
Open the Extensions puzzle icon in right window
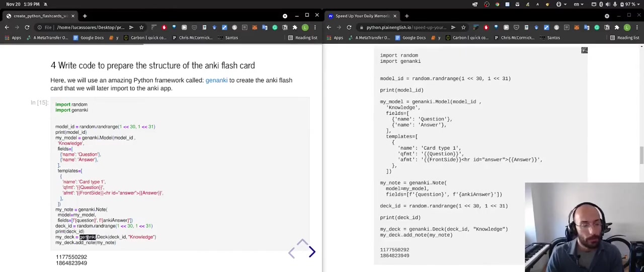(617, 27)
